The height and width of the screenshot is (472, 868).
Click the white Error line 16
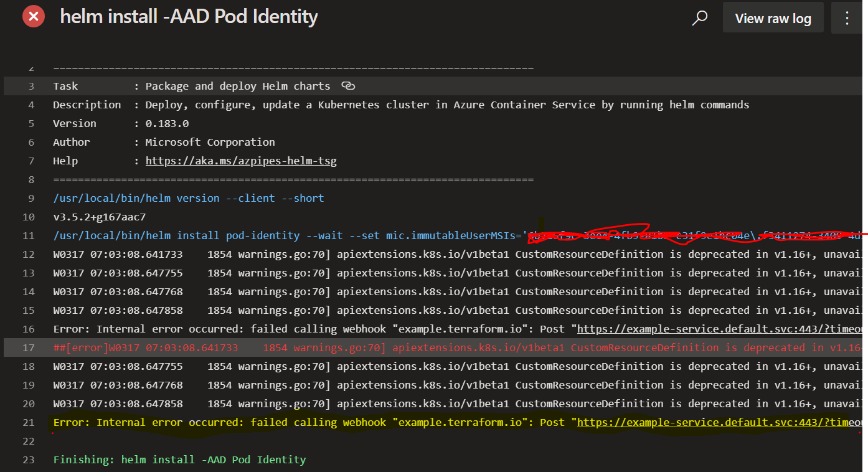point(458,329)
